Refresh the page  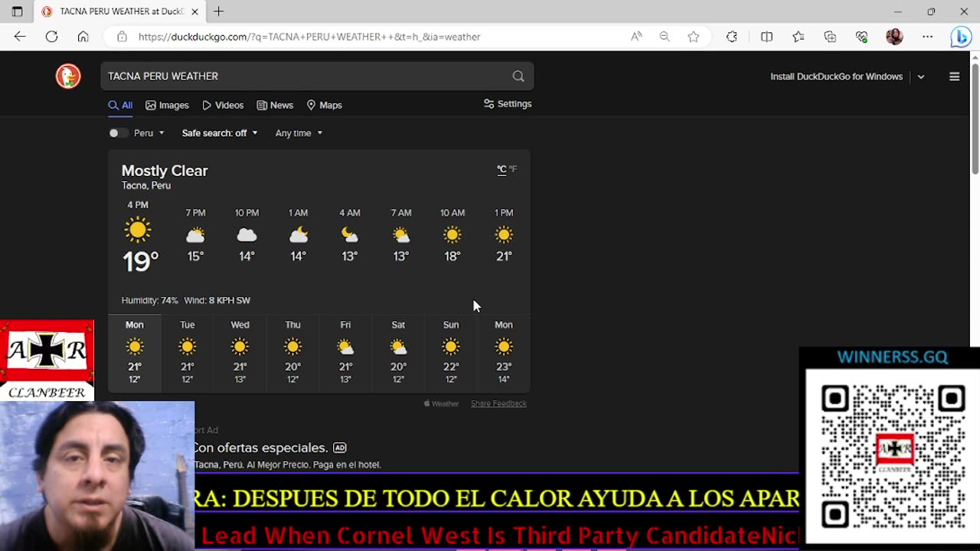(51, 36)
